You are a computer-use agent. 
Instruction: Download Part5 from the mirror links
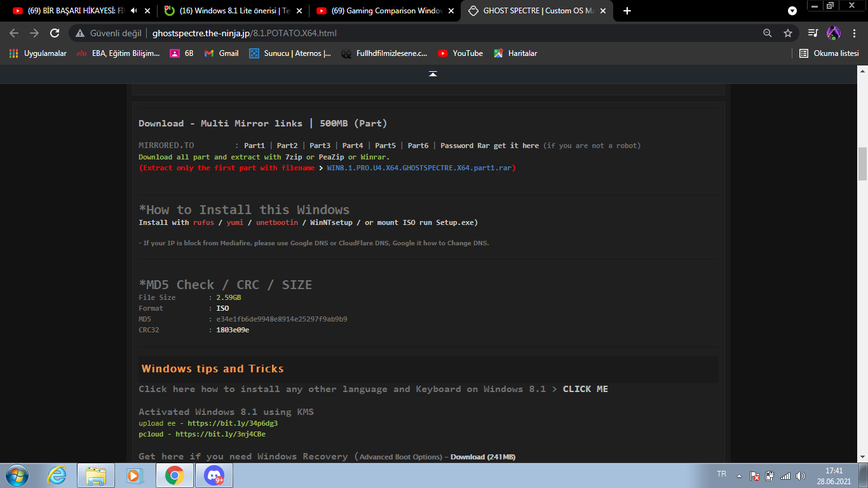[x=385, y=146]
